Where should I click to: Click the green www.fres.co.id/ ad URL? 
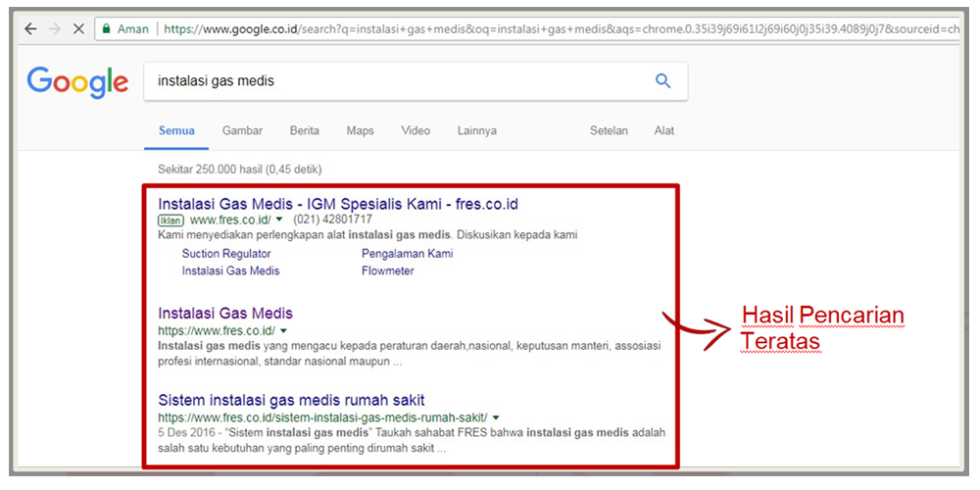click(x=230, y=220)
